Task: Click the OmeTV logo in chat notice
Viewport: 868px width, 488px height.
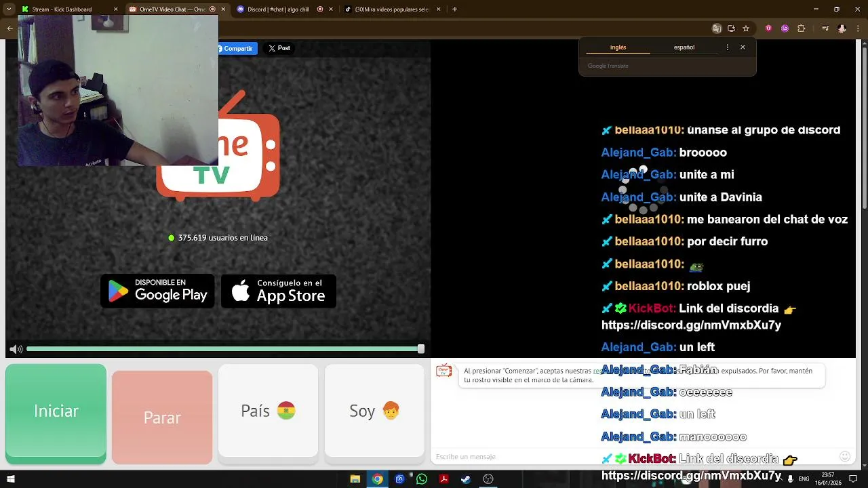Action: (443, 371)
